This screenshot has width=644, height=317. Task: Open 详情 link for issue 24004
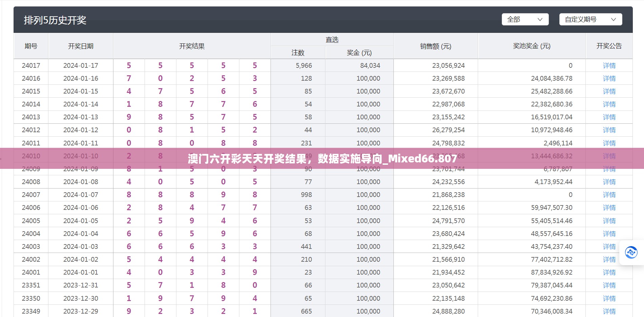pos(609,234)
